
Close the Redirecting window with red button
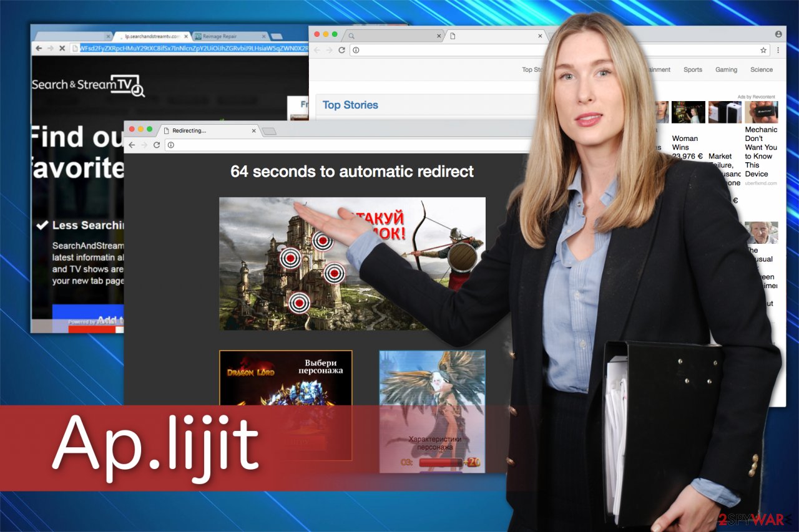tap(132, 129)
